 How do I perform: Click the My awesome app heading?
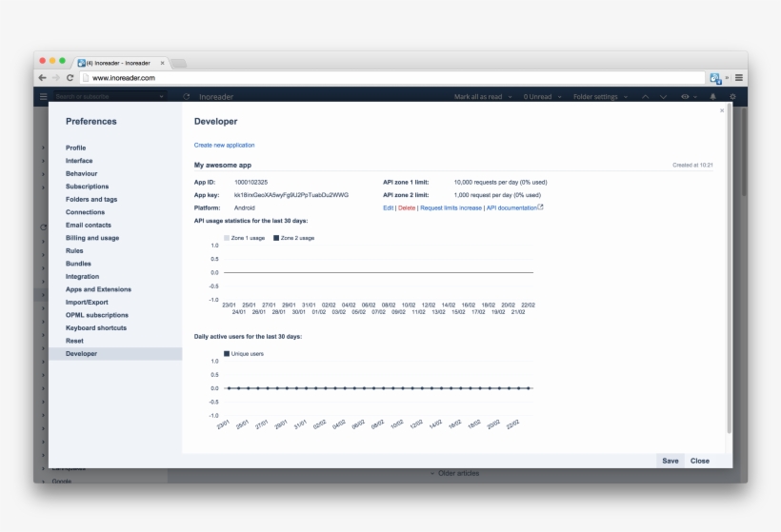click(223, 165)
